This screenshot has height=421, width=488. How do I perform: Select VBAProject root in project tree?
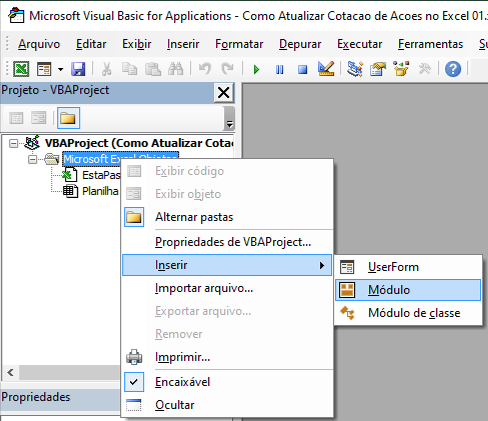pyautogui.click(x=139, y=143)
